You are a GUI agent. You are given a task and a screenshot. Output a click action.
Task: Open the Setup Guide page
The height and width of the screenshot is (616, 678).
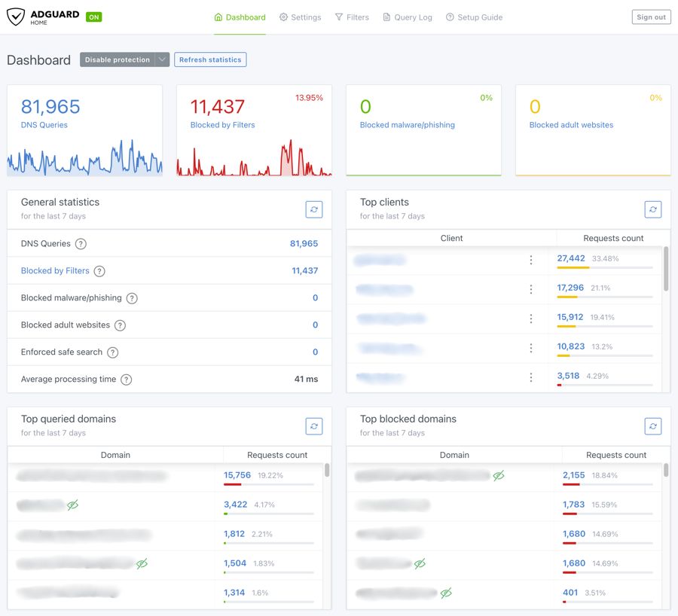pyautogui.click(x=474, y=17)
